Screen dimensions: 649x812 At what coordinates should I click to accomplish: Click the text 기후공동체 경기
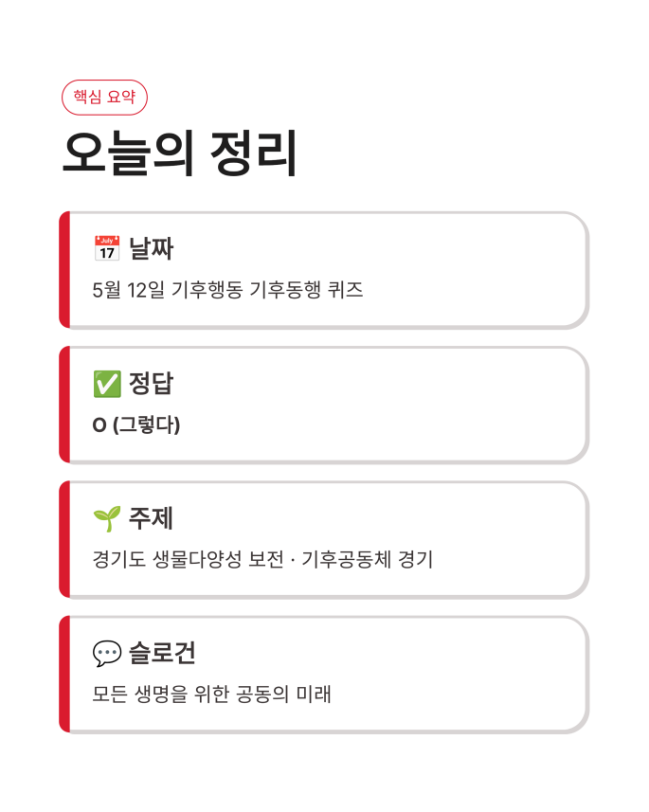pyautogui.click(x=368, y=559)
